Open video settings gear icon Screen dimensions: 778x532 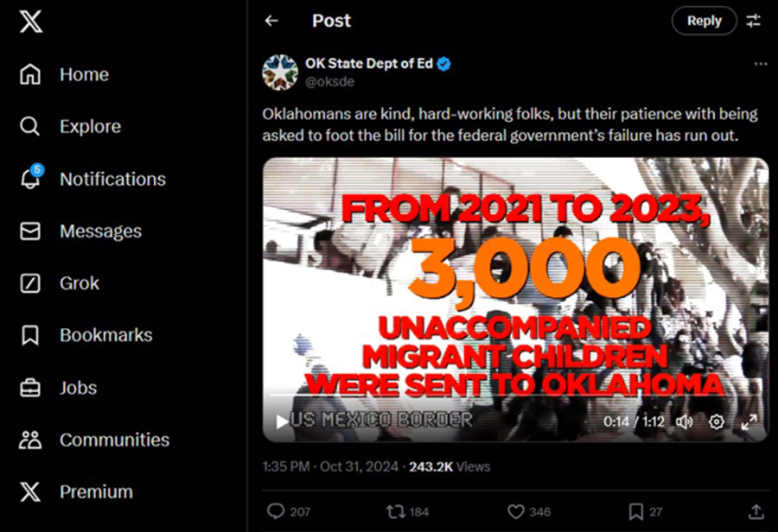(717, 421)
